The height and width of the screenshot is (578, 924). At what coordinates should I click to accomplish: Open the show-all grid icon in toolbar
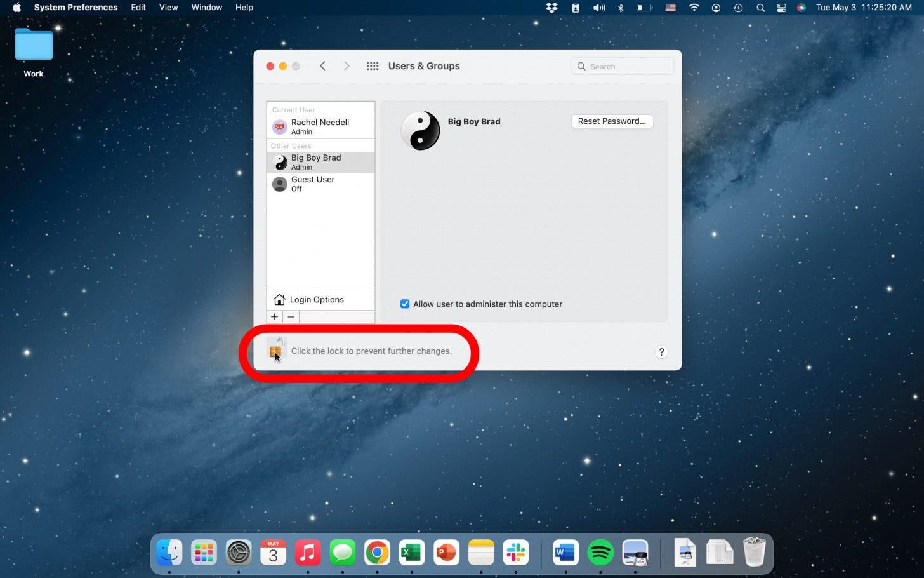(x=373, y=66)
